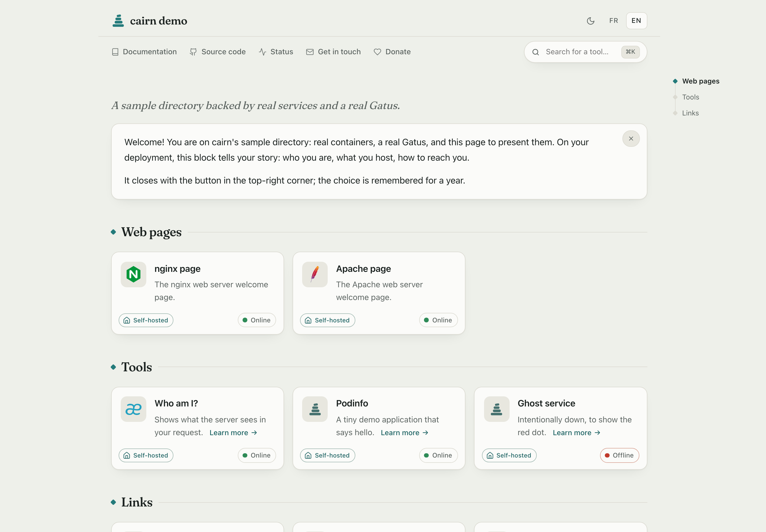Click the magnifying glass search icon
The image size is (766, 532).
click(536, 52)
